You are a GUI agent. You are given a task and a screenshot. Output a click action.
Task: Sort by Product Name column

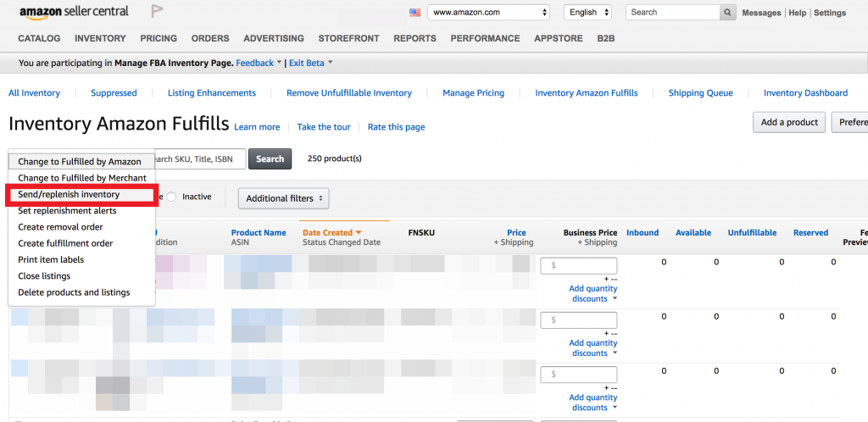point(259,233)
